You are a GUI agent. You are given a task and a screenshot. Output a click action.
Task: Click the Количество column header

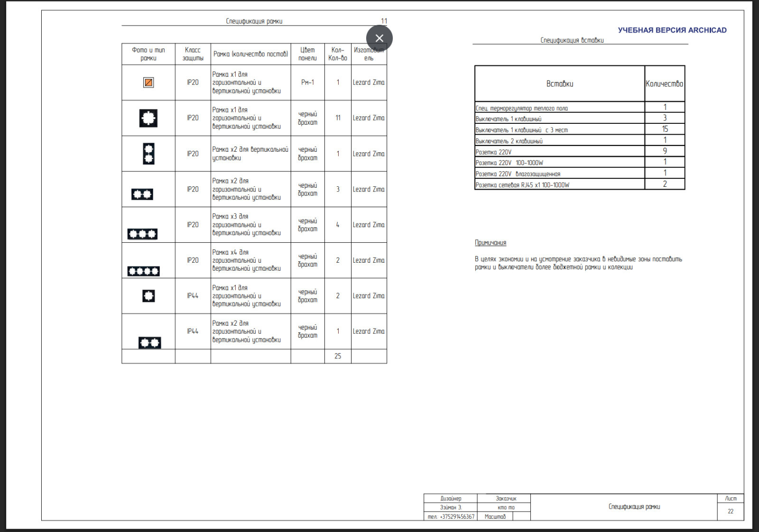point(664,84)
